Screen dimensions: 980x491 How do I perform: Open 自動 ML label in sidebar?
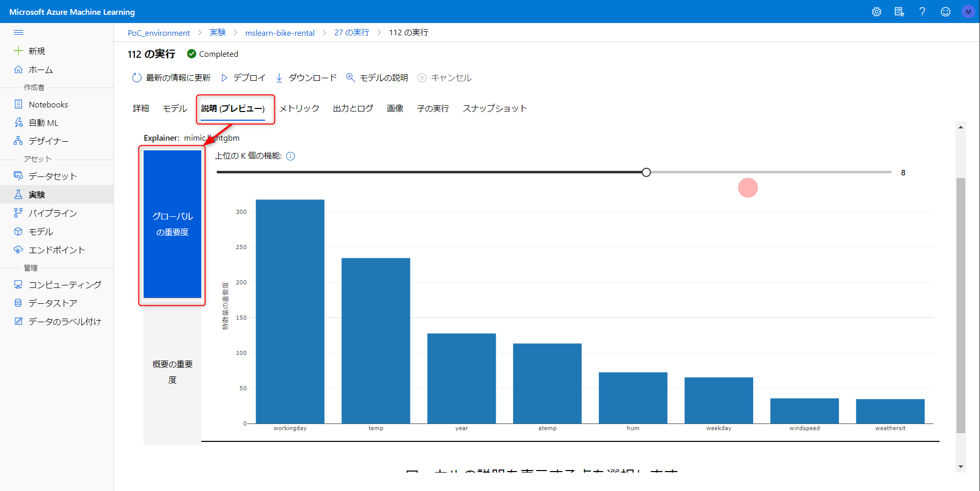tap(43, 123)
